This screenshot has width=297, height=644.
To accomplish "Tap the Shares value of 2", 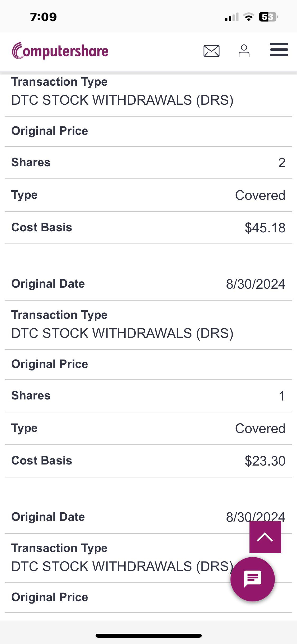I will click(x=282, y=163).
